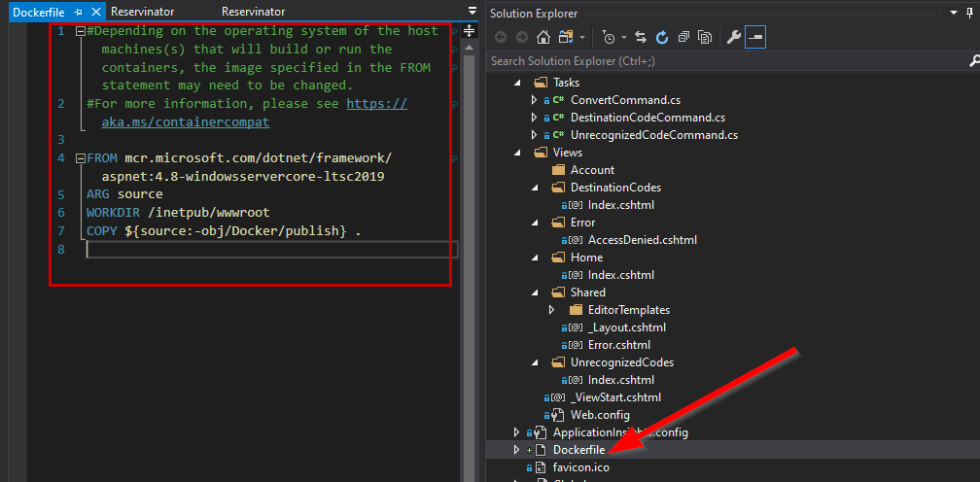
Task: Collapse the Home folder
Action: point(535,258)
